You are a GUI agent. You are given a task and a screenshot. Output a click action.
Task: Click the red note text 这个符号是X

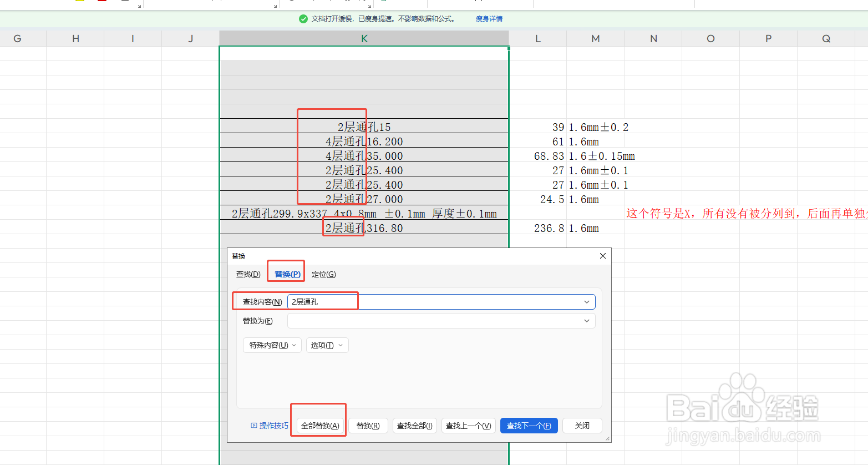659,214
